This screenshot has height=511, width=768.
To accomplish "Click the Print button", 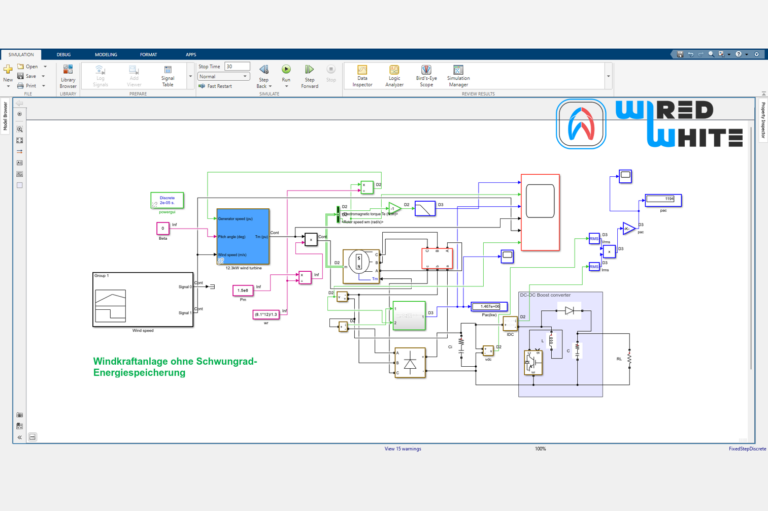I will pyautogui.click(x=27, y=85).
